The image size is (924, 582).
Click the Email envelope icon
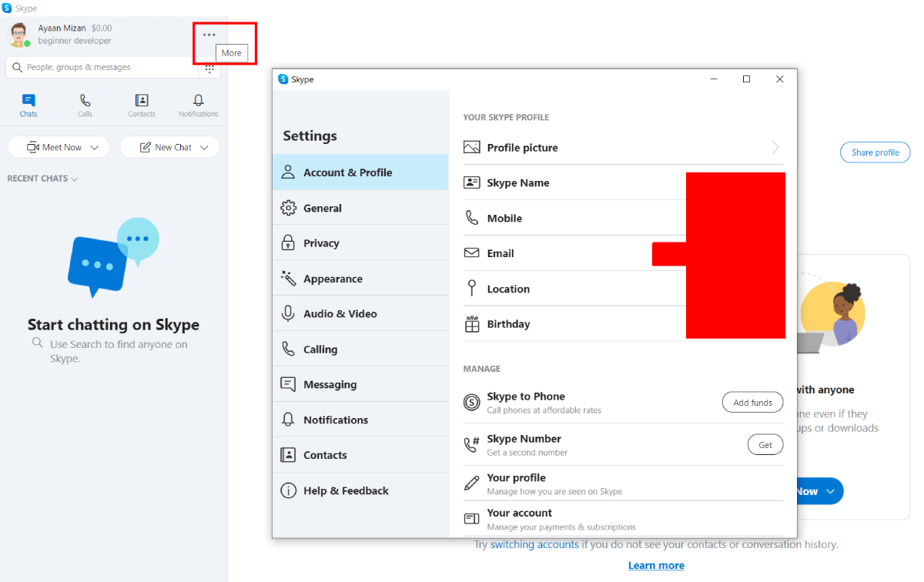click(x=472, y=253)
